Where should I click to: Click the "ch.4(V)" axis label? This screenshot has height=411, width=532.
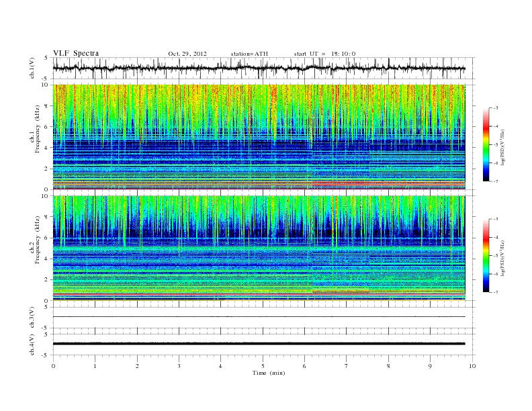click(32, 345)
